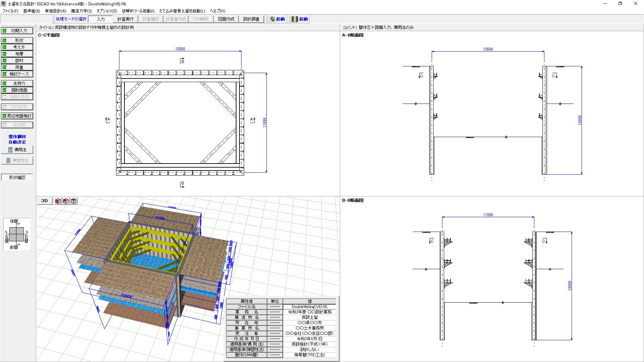The height and width of the screenshot is (362, 644).
Task: Click the app icon in title bar
Action: coord(3,4)
